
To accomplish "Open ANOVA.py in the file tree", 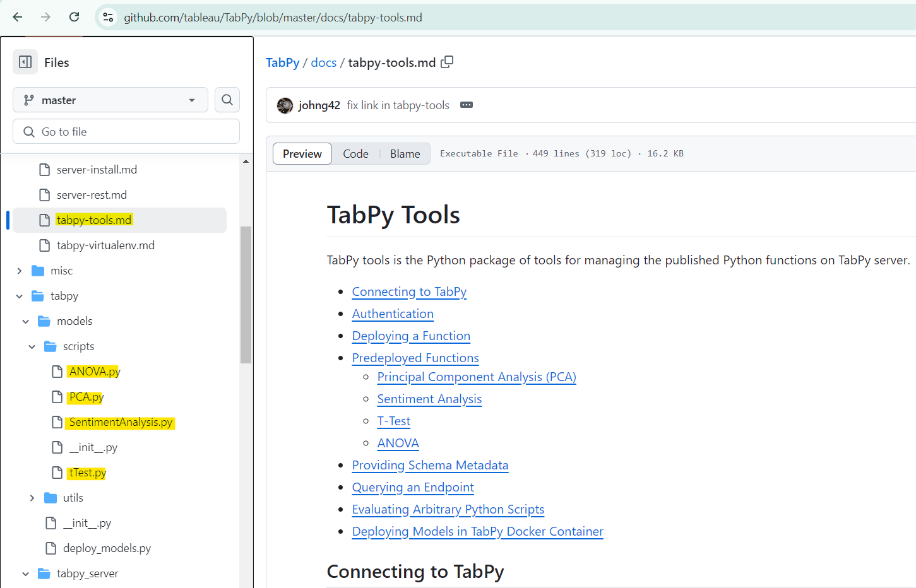I will pyautogui.click(x=95, y=372).
